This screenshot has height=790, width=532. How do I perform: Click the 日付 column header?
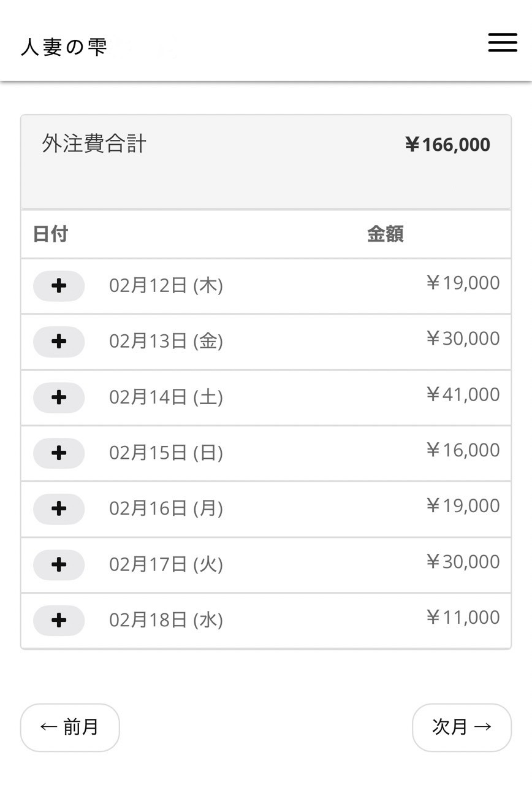(50, 234)
